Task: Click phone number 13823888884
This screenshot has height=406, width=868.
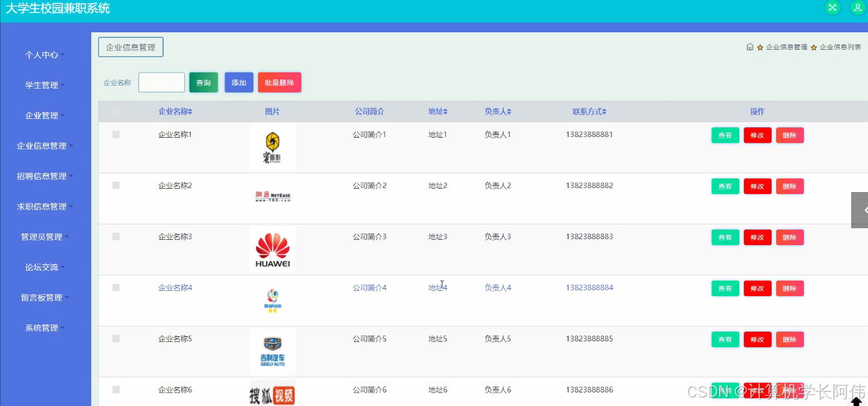Action: click(589, 288)
